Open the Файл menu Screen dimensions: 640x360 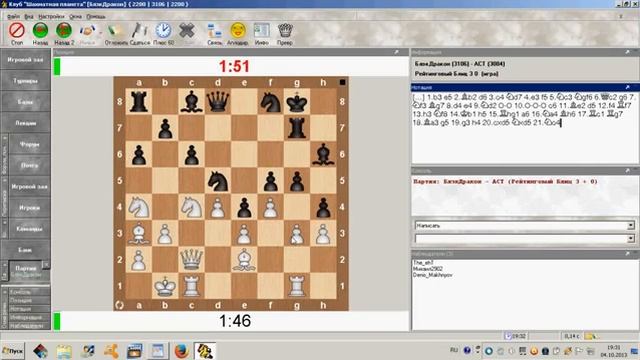[13, 17]
